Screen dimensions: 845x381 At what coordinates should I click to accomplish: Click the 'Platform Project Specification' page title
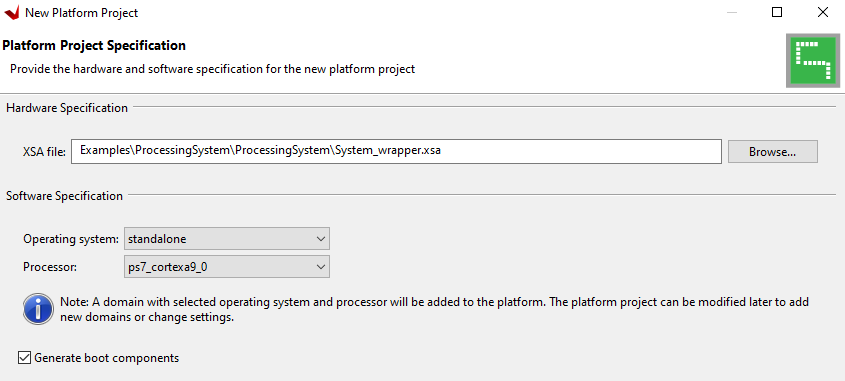pos(94,46)
